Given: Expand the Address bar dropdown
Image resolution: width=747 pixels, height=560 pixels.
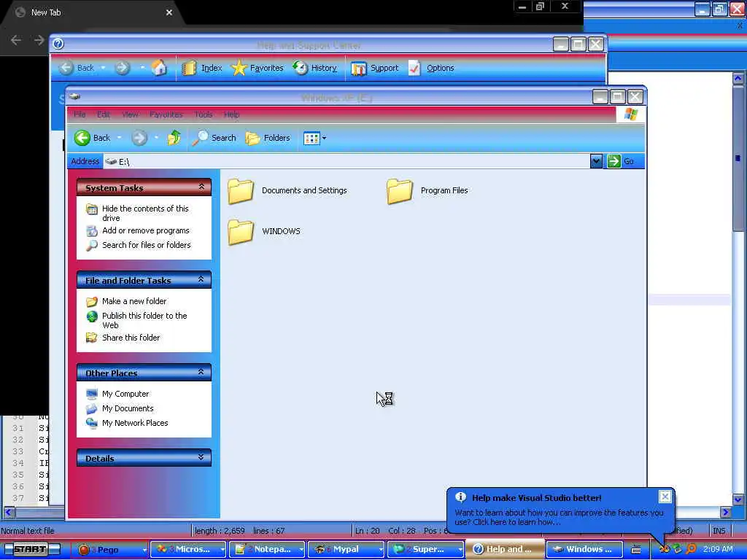Looking at the screenshot, I should (596, 161).
